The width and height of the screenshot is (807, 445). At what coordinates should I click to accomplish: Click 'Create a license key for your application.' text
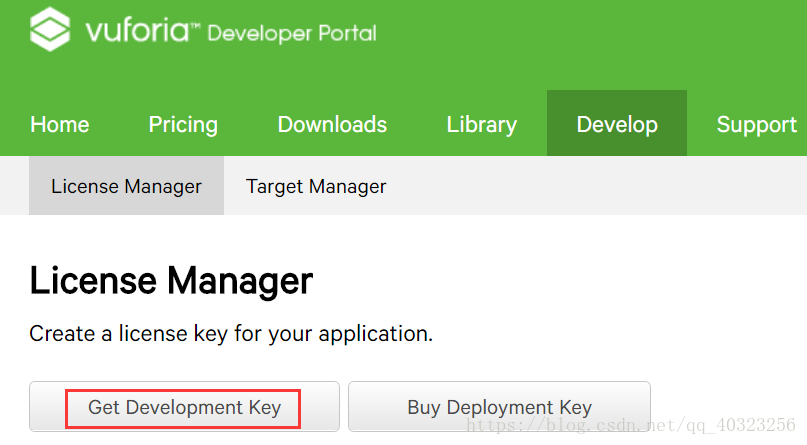click(231, 334)
